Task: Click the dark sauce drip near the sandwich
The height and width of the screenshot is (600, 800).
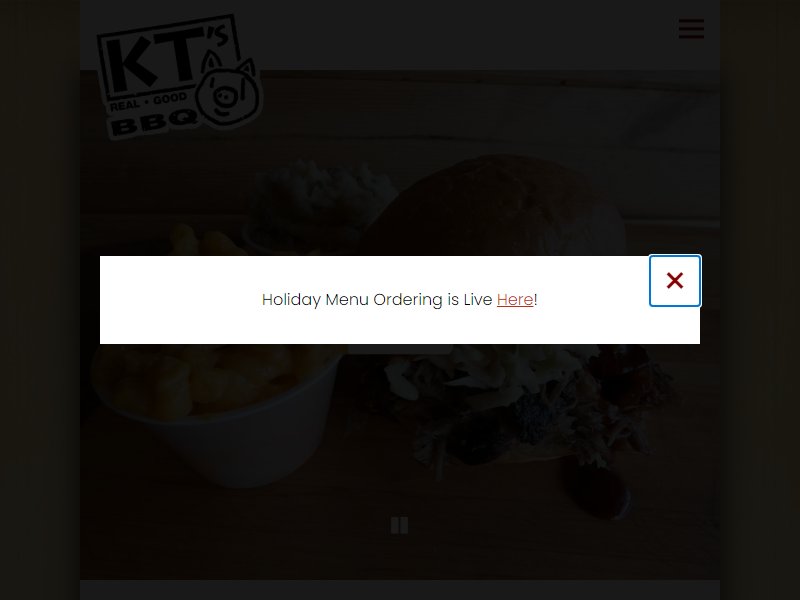Action: coord(597,487)
